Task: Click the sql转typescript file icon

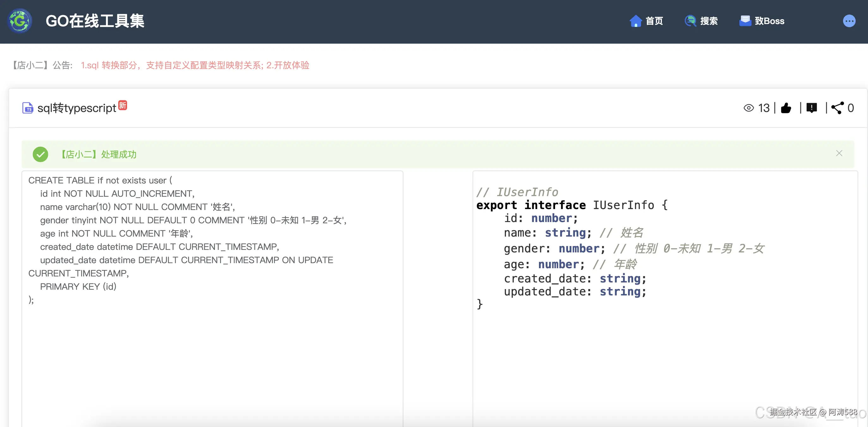Action: pyautogui.click(x=28, y=108)
